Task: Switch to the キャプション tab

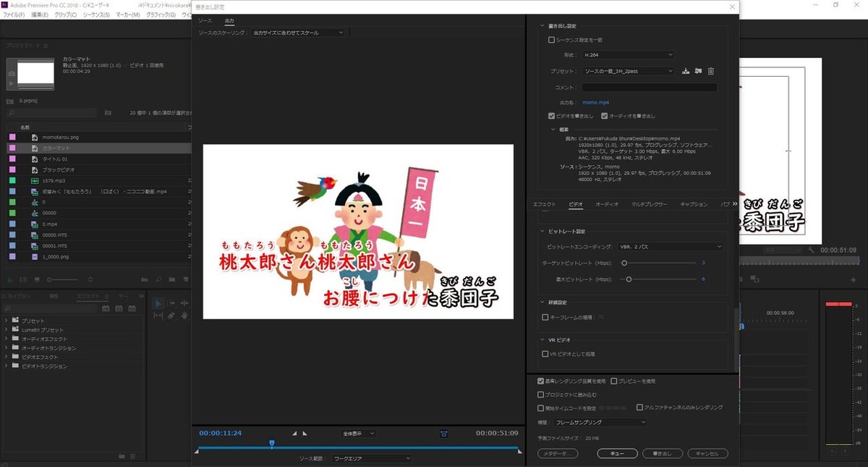Action: tap(694, 204)
